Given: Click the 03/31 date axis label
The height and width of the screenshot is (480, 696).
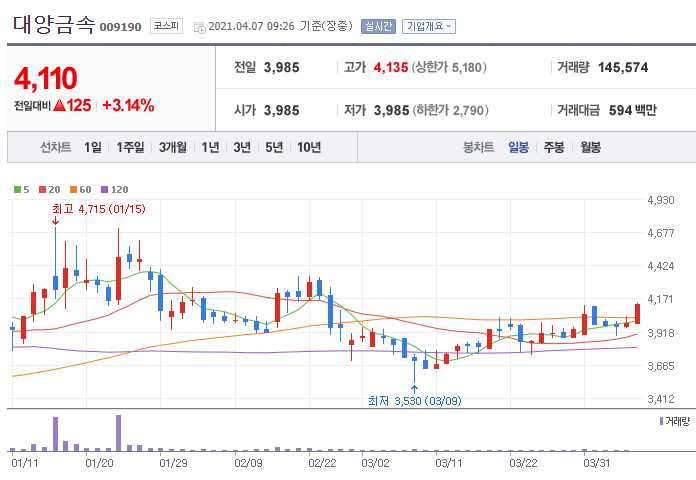Looking at the screenshot, I should click(x=597, y=463).
